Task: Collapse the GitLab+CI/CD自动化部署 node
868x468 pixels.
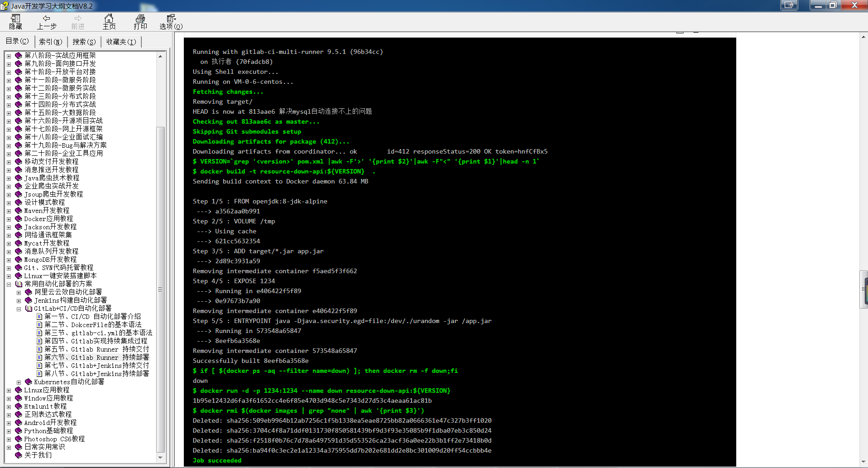Action: (x=19, y=309)
